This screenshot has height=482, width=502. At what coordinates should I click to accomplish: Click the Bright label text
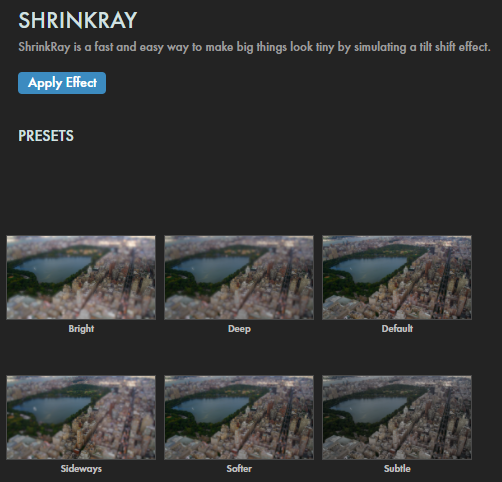coord(81,329)
